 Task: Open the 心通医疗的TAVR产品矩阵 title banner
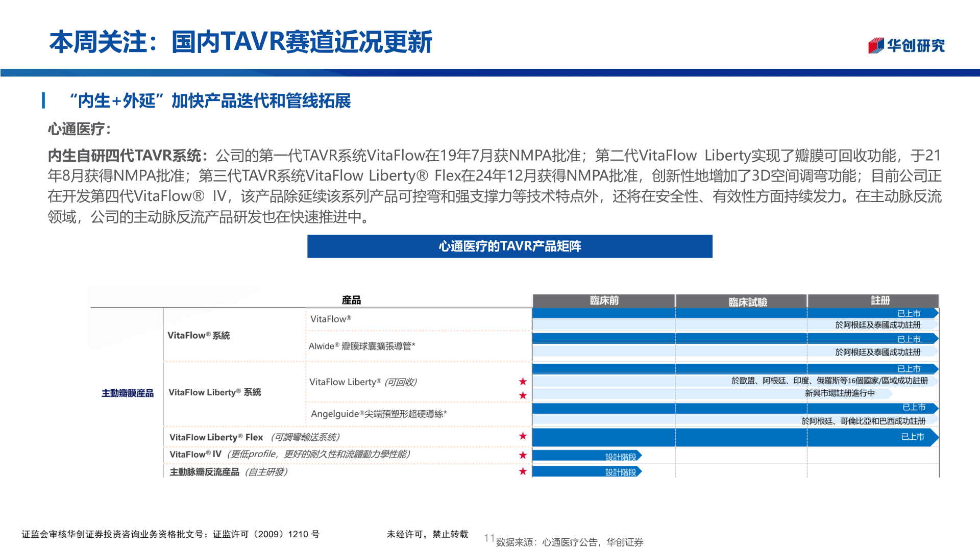pyautogui.click(x=510, y=246)
